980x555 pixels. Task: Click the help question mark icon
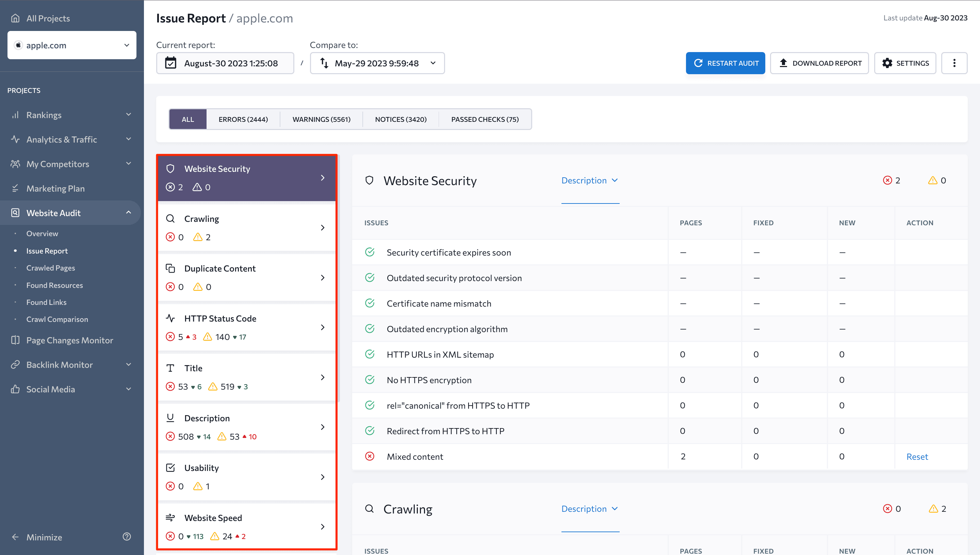[x=127, y=537]
